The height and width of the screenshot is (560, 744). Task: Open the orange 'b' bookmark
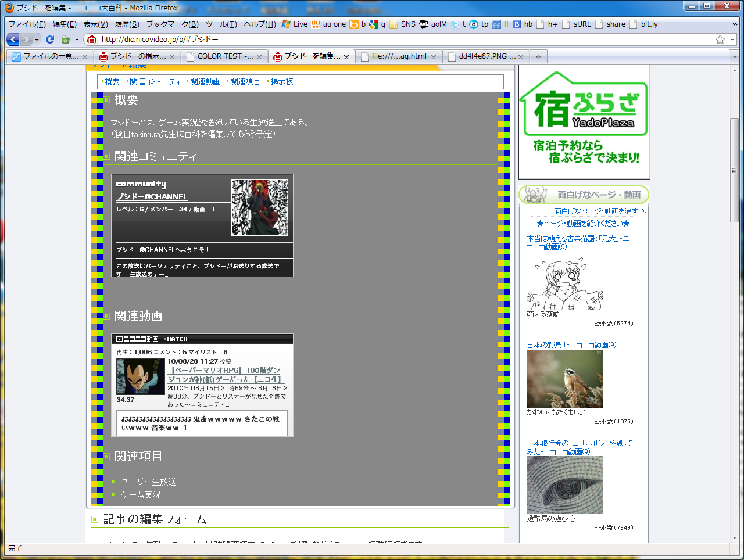click(x=357, y=24)
